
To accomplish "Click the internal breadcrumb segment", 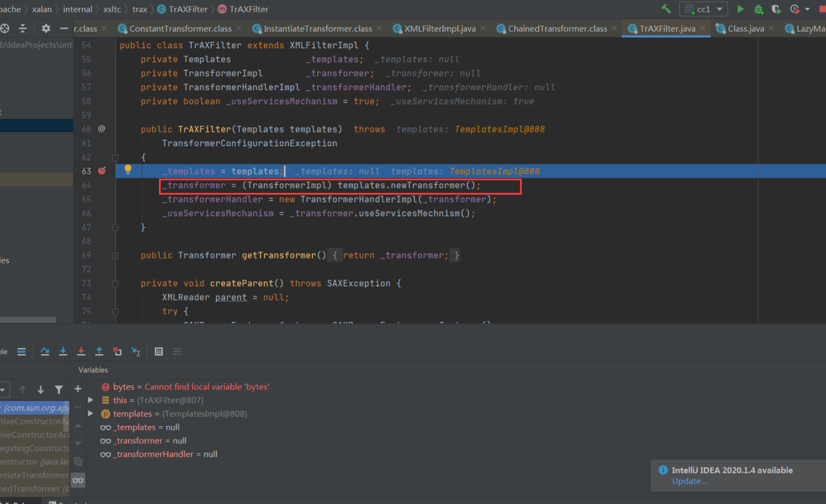I will point(78,9).
